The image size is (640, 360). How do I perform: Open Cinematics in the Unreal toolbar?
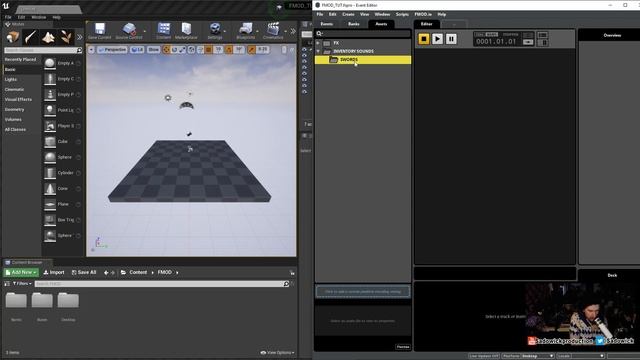[273, 31]
